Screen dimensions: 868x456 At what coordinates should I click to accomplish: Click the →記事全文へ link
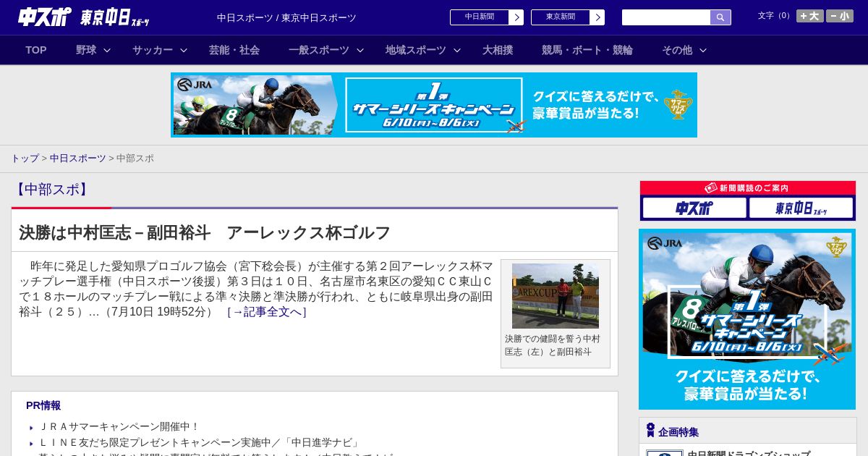click(x=267, y=312)
